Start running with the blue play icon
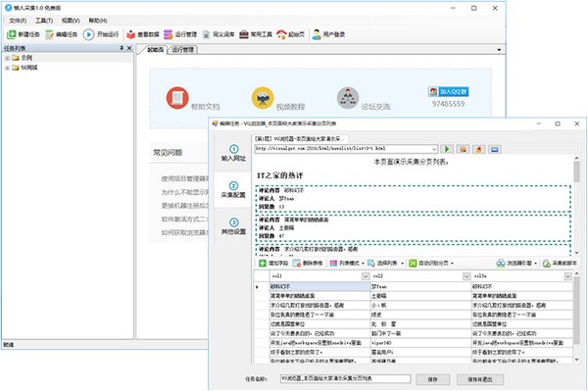 [88, 34]
